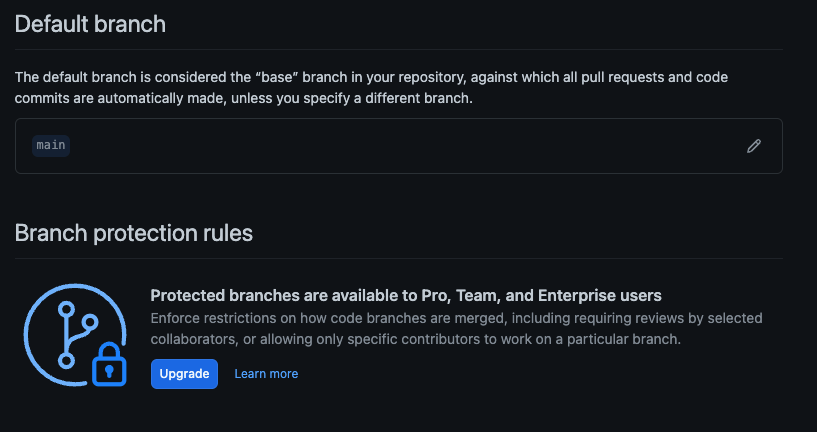This screenshot has height=432, width=817.
Task: Click the blue Upgrade button
Action: tap(184, 374)
